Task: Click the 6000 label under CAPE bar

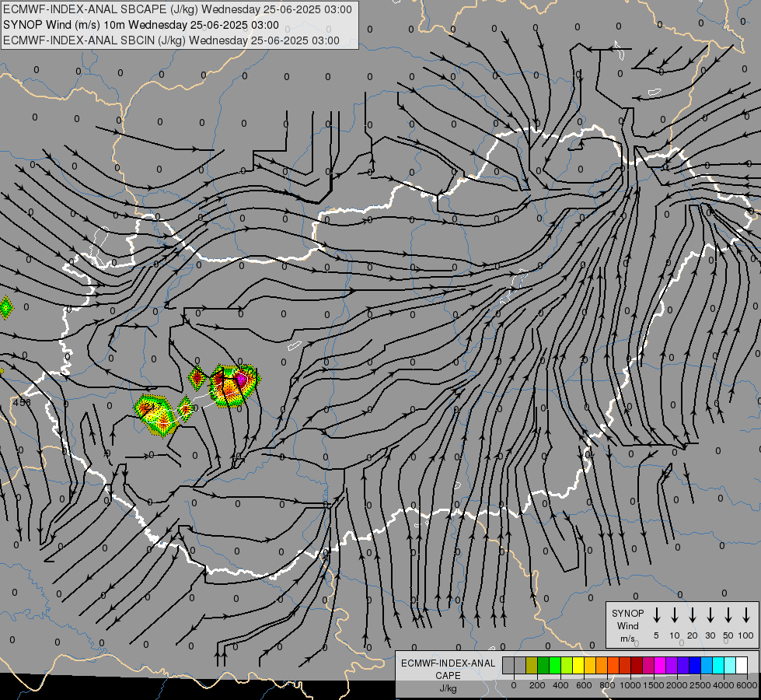Action: pos(747,685)
